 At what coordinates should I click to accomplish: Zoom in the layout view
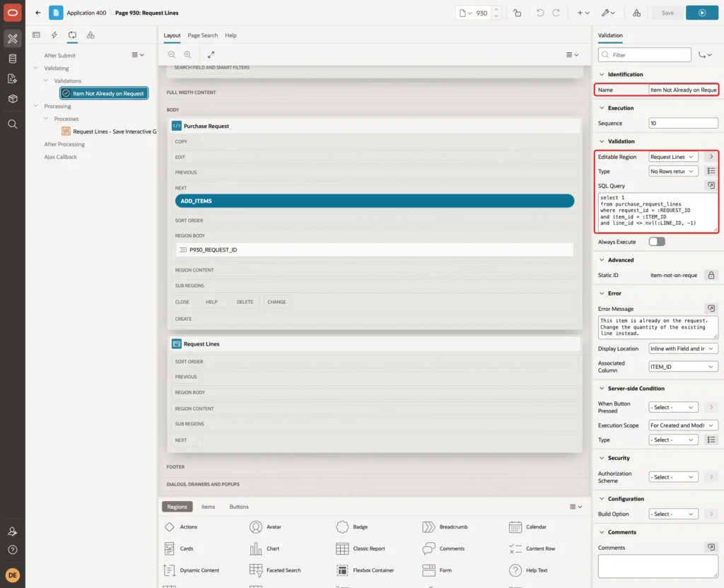click(187, 54)
